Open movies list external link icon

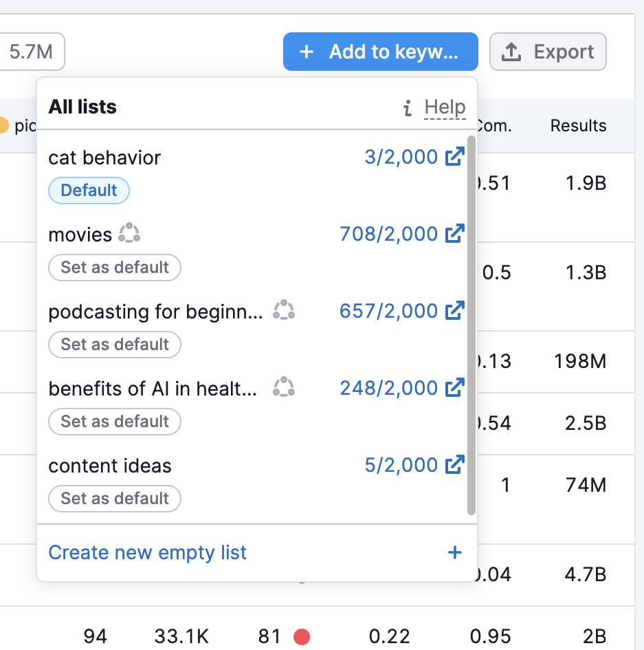pyautogui.click(x=455, y=234)
